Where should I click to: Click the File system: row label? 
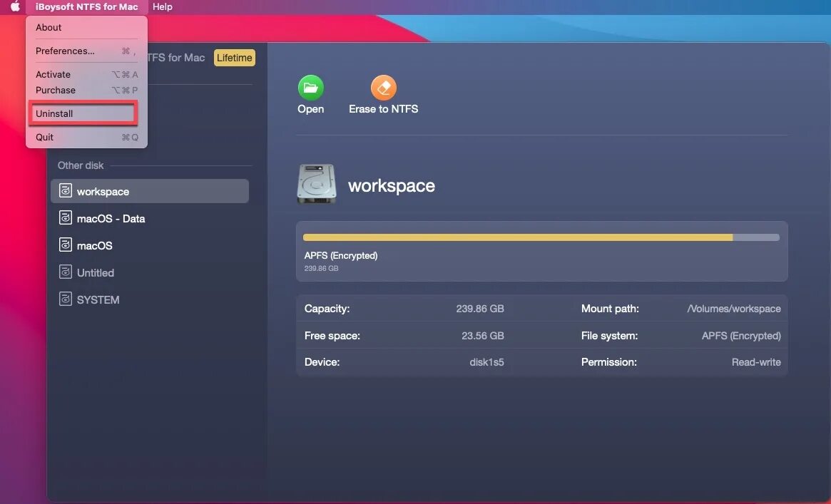(x=609, y=336)
